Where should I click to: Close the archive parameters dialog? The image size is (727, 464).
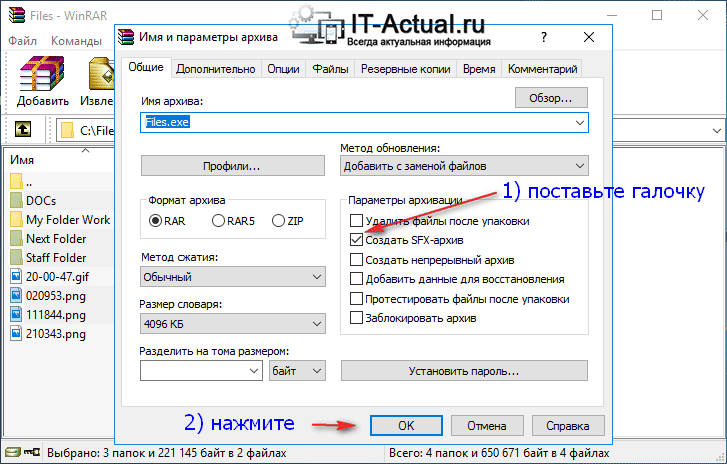[x=589, y=37]
